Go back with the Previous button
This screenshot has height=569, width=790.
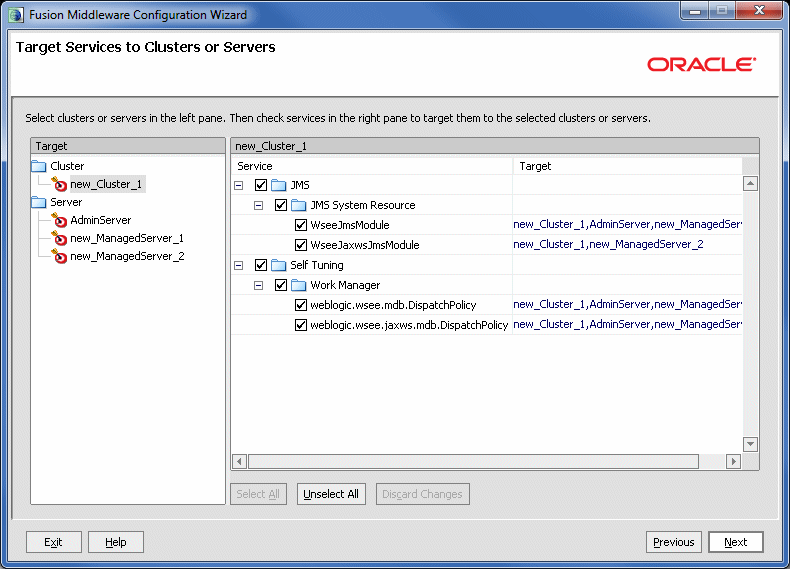[x=674, y=542]
